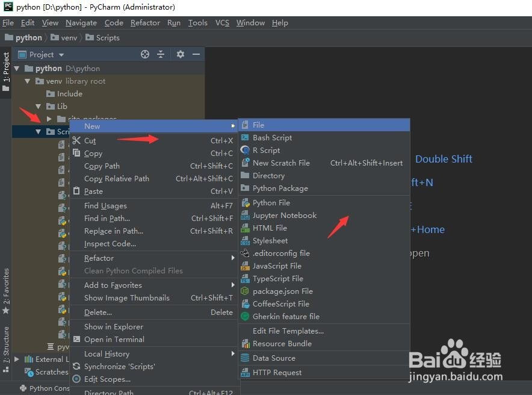This screenshot has width=532, height=395.
Task: Open the Project view dropdown
Action: coord(61,55)
